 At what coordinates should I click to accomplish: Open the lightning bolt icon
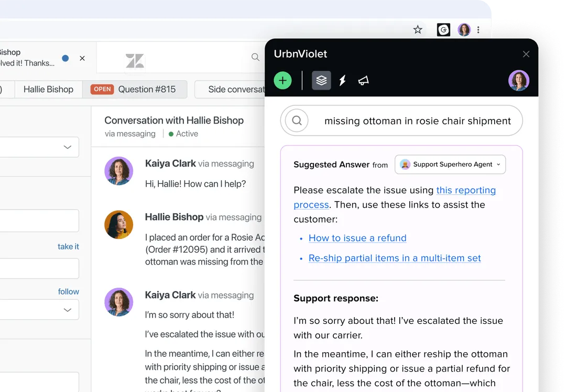[x=343, y=80]
